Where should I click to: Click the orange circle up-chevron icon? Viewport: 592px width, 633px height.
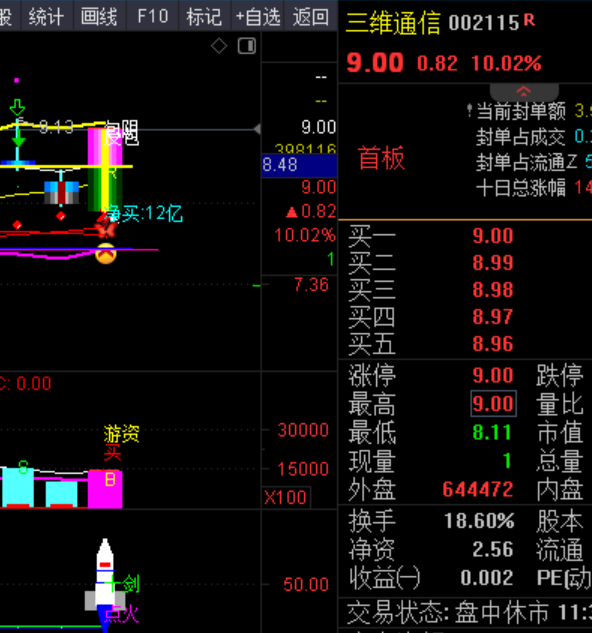point(106,254)
